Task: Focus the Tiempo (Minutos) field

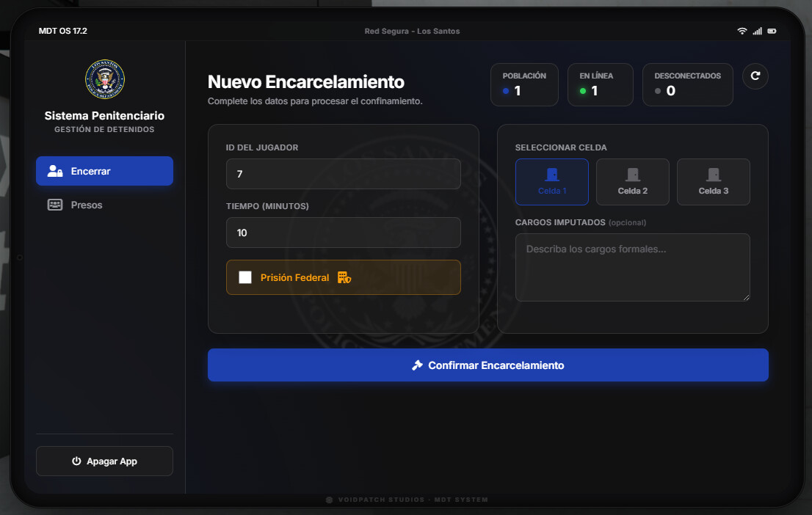Action: [x=344, y=233]
